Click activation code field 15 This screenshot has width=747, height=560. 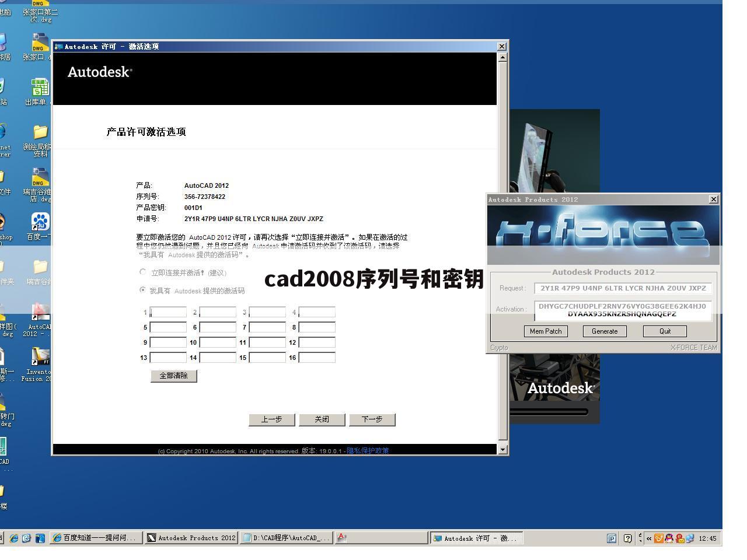click(267, 358)
